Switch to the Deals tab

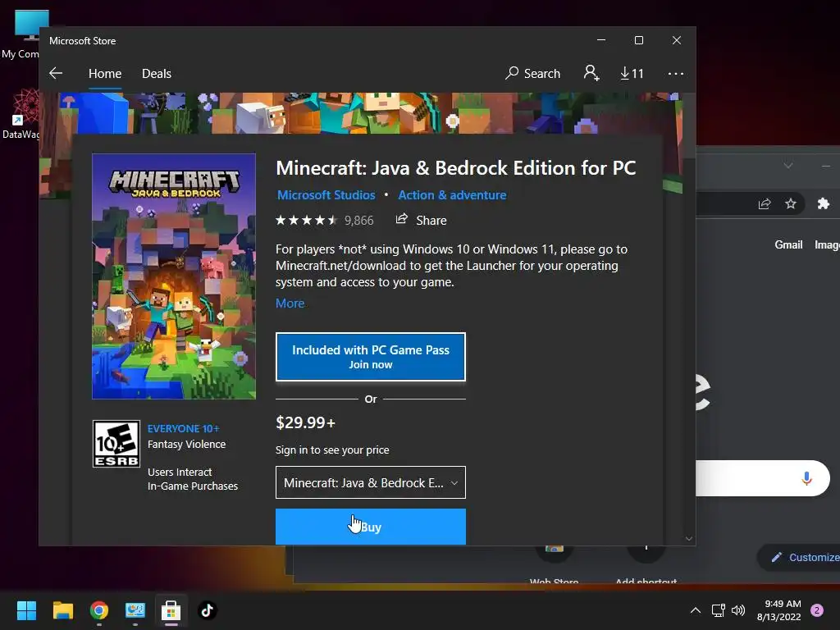click(157, 73)
